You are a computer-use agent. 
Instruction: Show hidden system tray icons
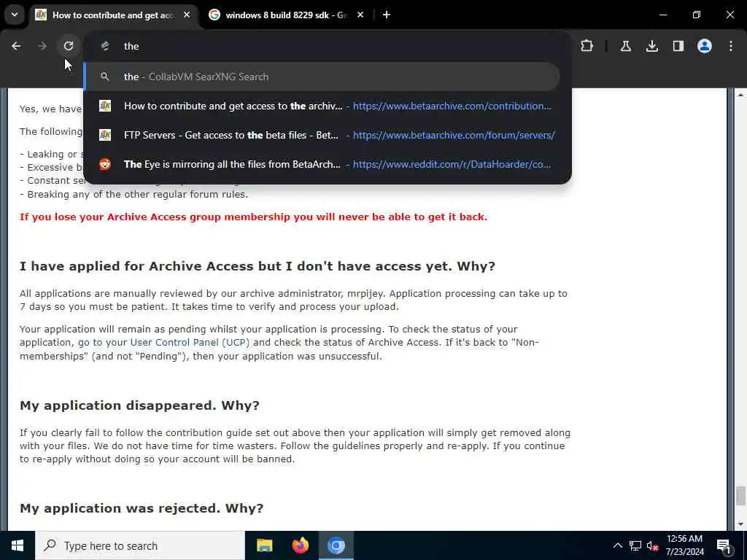point(617,545)
